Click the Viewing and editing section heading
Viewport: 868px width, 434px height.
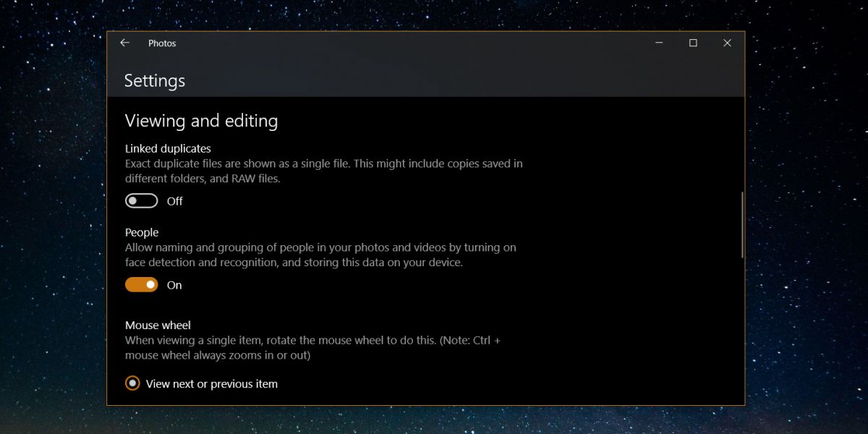201,121
